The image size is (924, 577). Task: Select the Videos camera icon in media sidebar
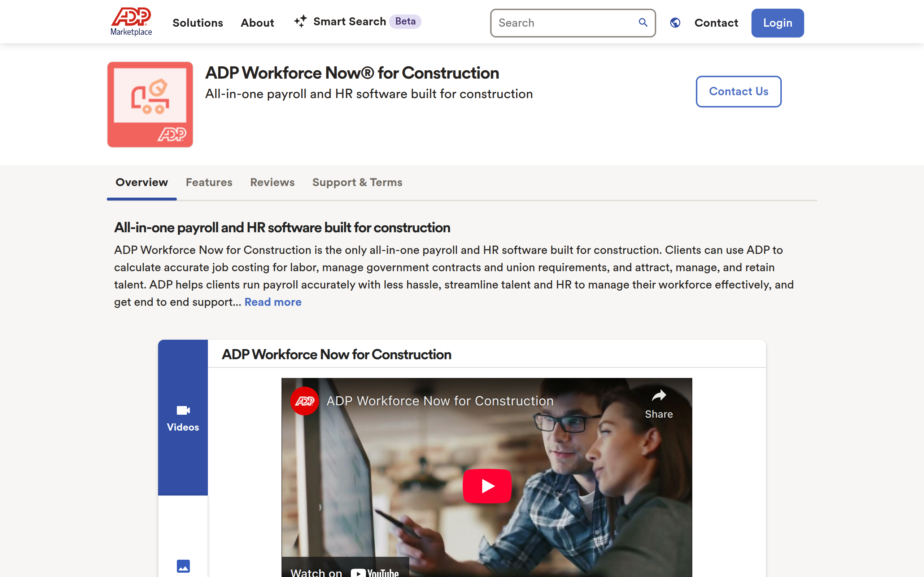point(183,410)
